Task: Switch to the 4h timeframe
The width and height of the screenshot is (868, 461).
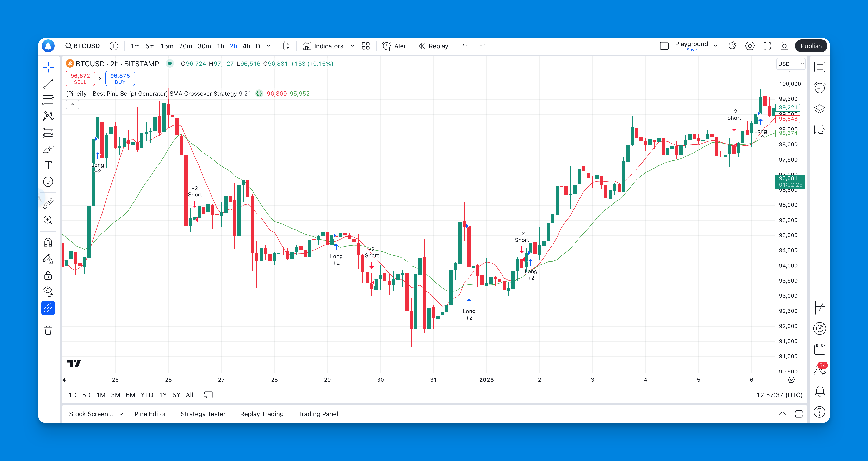Action: [246, 46]
